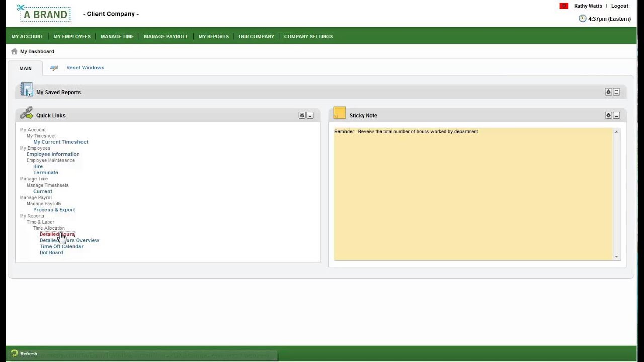Click the Sticky Note yellow icon
The width and height of the screenshot is (644, 362).
340,113
